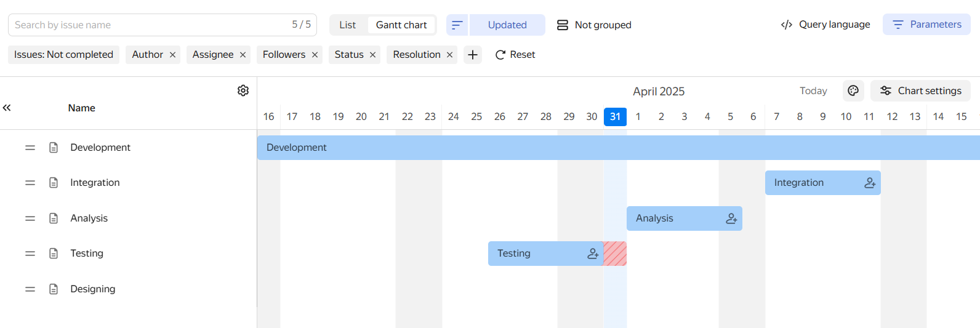Switch to the List view
The width and height of the screenshot is (980, 328).
[x=348, y=25]
